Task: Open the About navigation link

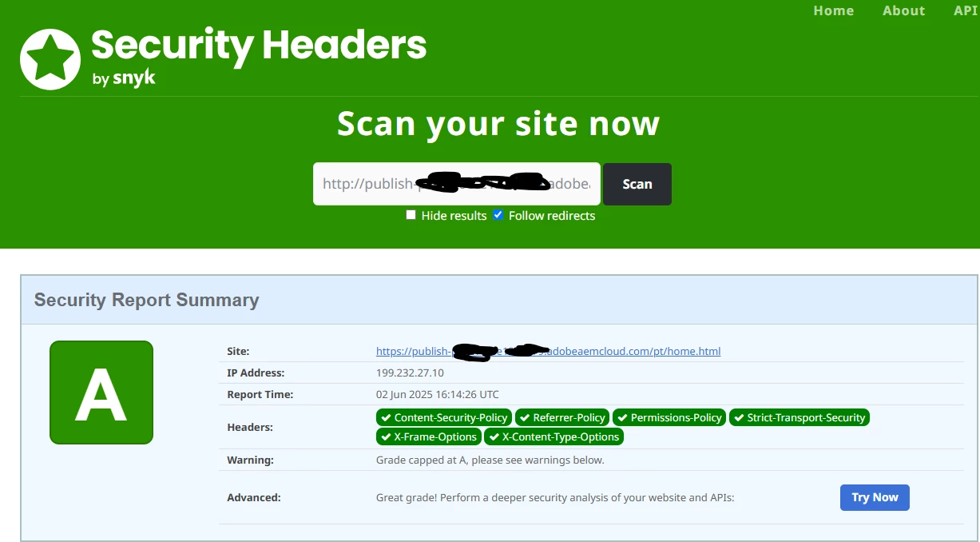Action: pyautogui.click(x=904, y=10)
